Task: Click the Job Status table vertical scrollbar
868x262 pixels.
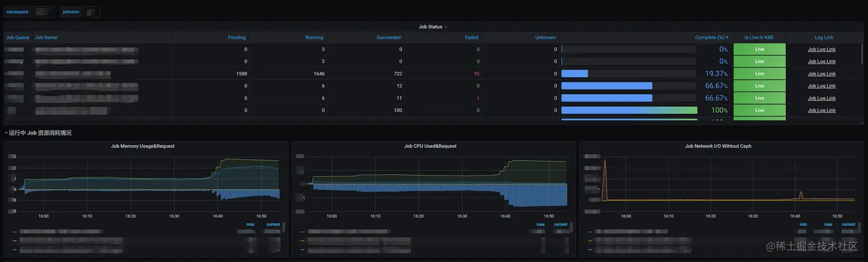Action: (862, 53)
